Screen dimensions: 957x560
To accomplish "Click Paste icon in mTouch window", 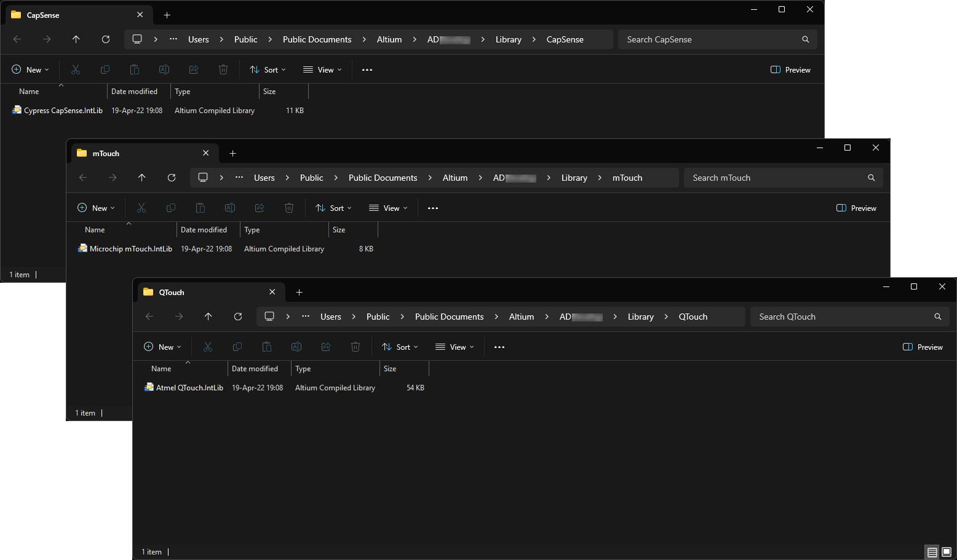I will (x=201, y=208).
